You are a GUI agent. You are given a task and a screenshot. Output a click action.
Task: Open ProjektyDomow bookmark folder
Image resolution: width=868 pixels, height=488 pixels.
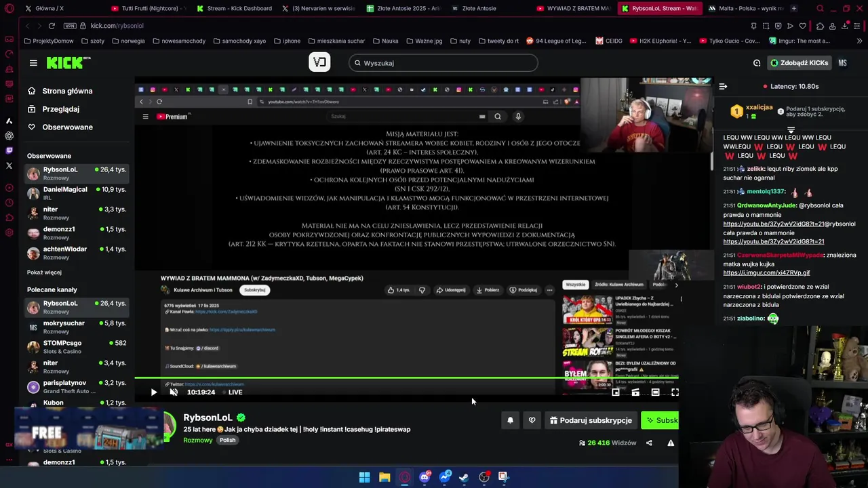coord(48,41)
